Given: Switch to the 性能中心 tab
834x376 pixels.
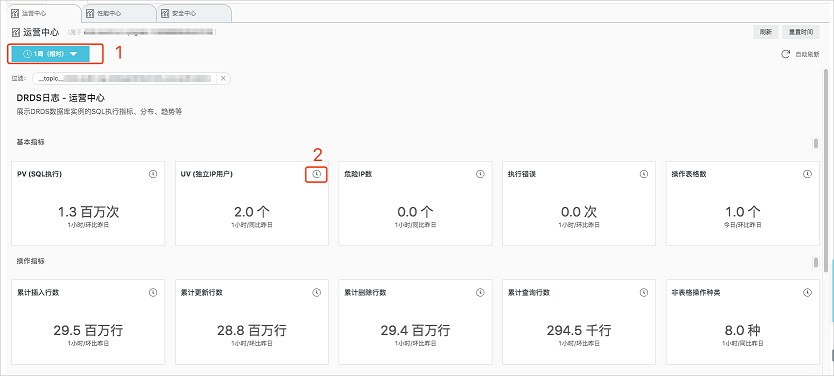Looking at the screenshot, I should point(119,13).
